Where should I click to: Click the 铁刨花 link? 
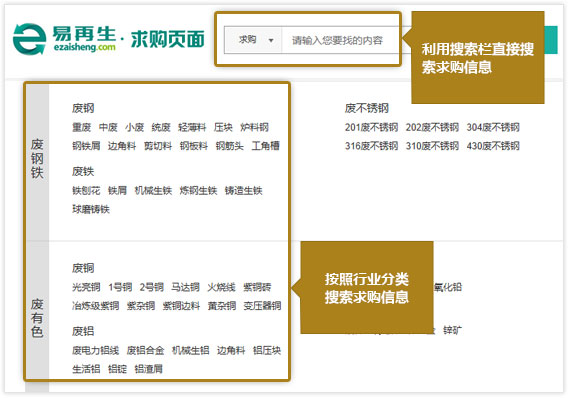[x=86, y=190]
